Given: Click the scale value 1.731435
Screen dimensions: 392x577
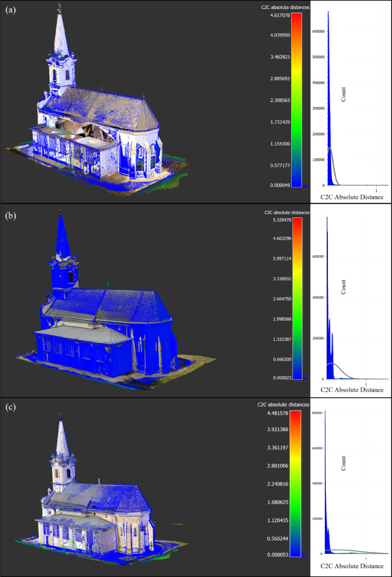Looking at the screenshot, I should (280, 122).
